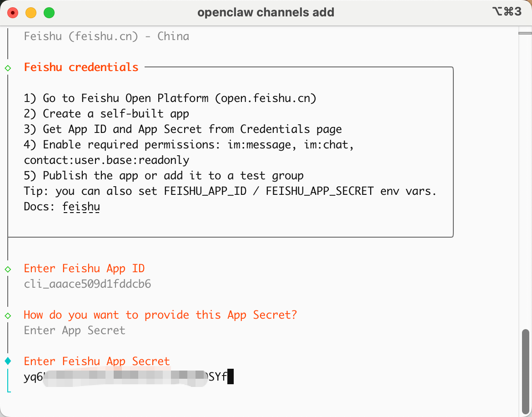
Task: Click the diamond beside How do you want to provide
Action: click(x=8, y=316)
